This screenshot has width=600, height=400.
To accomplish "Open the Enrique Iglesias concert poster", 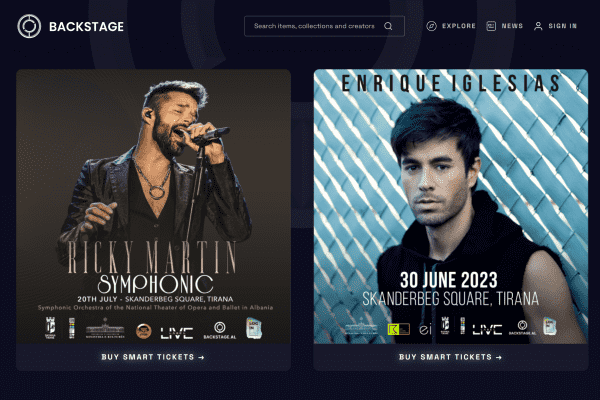I will 451,206.
